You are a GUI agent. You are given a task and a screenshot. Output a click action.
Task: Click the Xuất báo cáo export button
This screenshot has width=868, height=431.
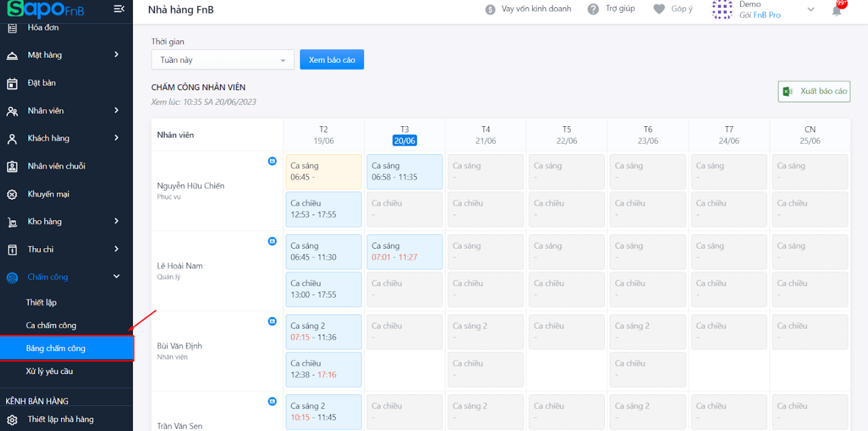click(x=814, y=91)
